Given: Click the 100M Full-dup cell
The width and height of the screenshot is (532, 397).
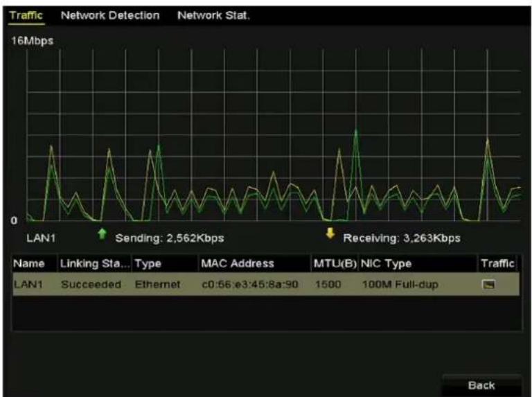Looking at the screenshot, I should coord(400,284).
